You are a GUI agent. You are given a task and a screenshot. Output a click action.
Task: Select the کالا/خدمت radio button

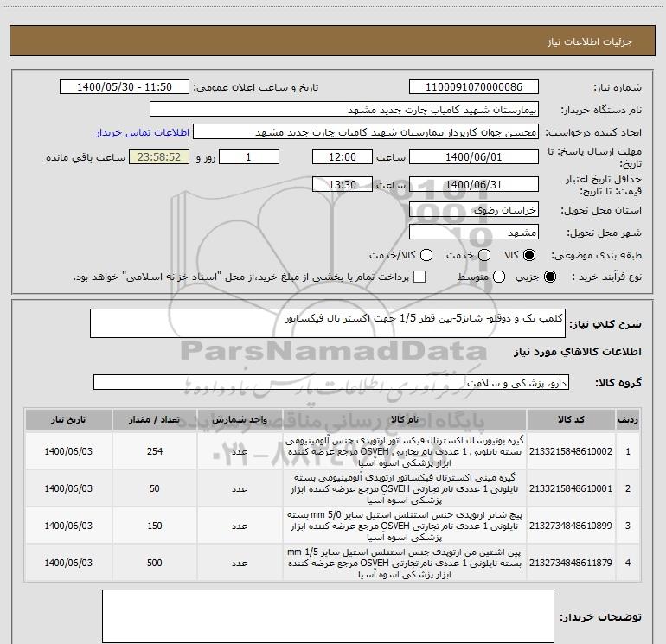coord(426,255)
